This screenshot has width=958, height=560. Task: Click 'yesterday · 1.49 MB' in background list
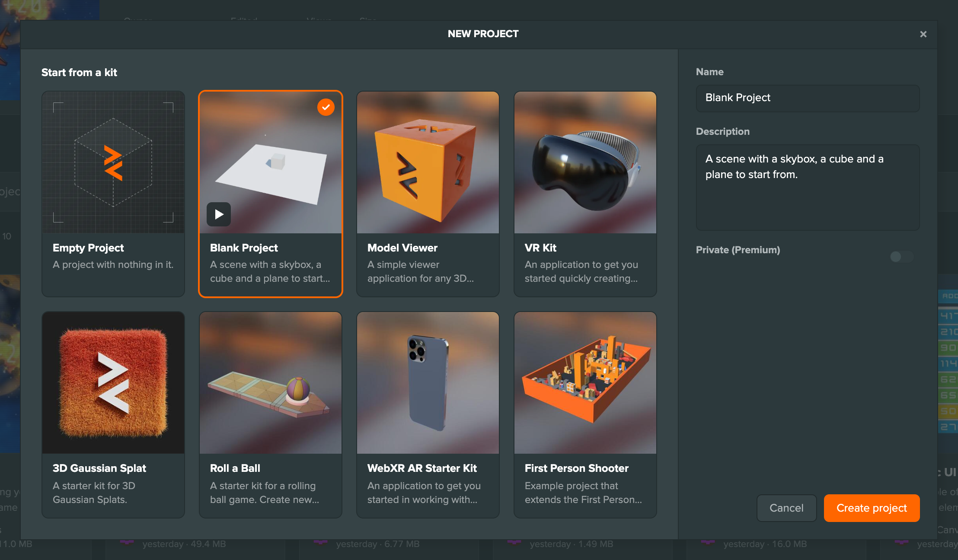(572, 544)
